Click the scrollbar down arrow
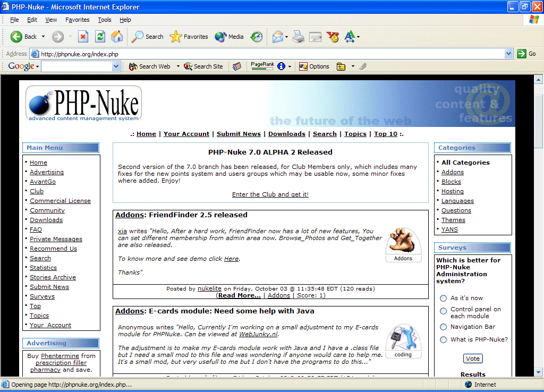The height and width of the screenshot is (392, 544). coord(538,372)
